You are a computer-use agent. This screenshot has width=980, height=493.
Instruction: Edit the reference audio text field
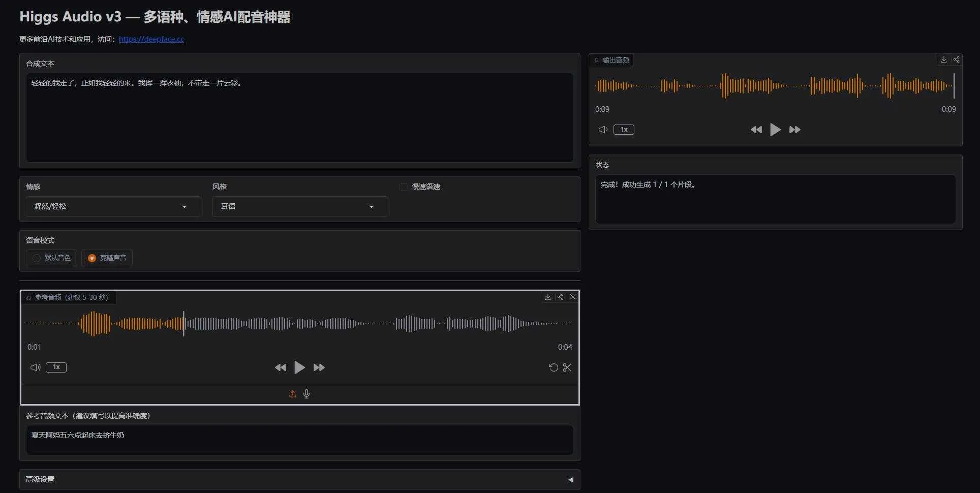(x=299, y=440)
